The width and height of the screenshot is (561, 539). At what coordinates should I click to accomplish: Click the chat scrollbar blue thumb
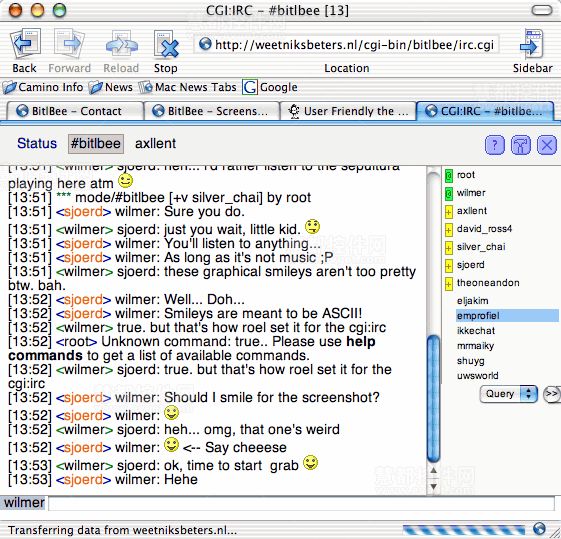434,399
